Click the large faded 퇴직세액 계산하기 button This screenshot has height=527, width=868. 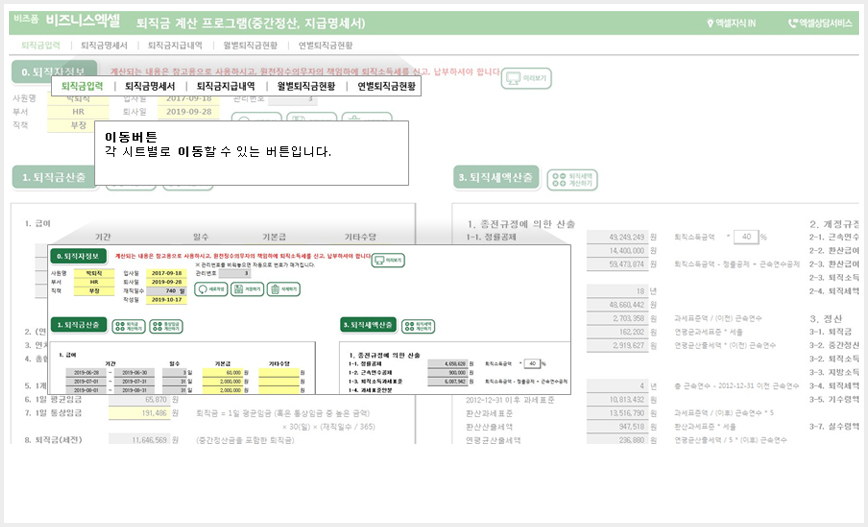coord(572,180)
